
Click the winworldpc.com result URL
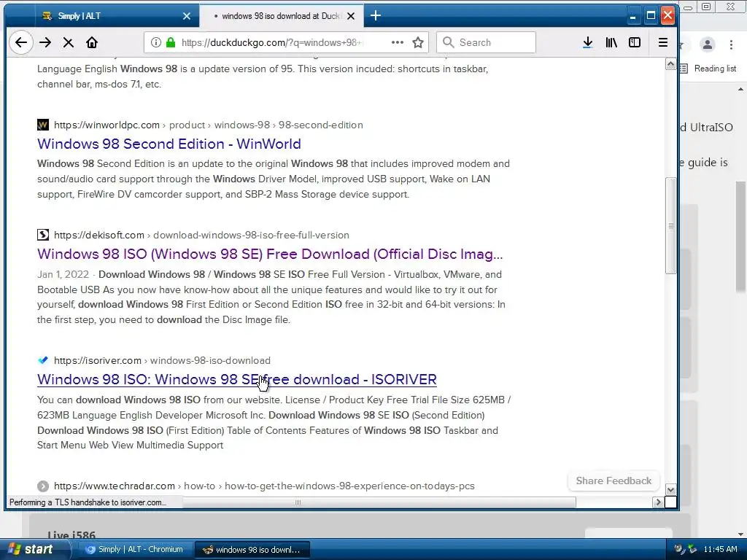click(x=208, y=125)
